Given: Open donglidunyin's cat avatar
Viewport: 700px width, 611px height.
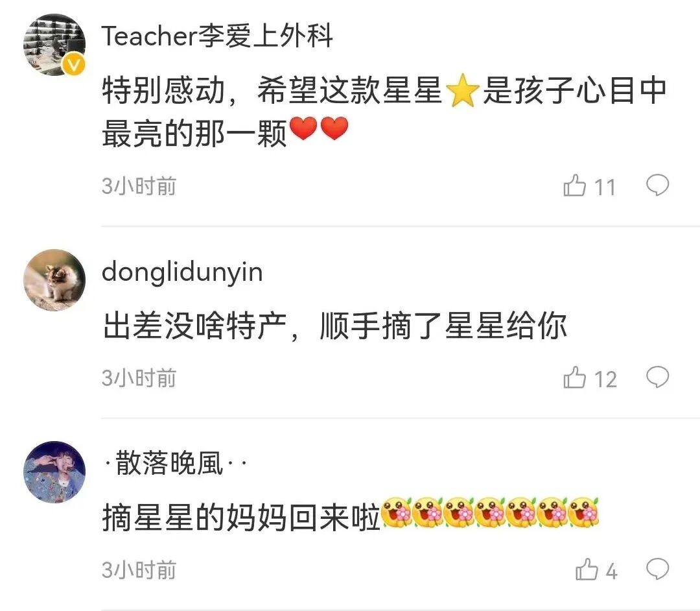Looking at the screenshot, I should (x=54, y=280).
